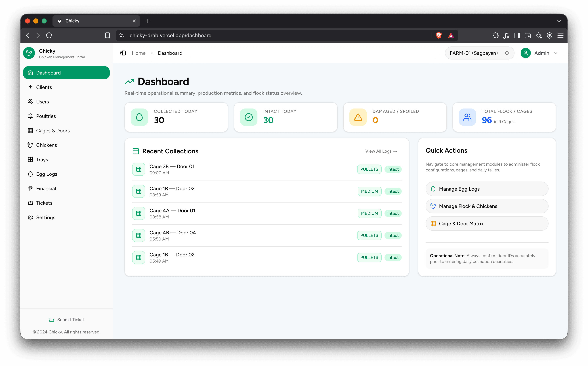Click the Intact Today checkmark icon
This screenshot has width=588, height=366.
[249, 117]
